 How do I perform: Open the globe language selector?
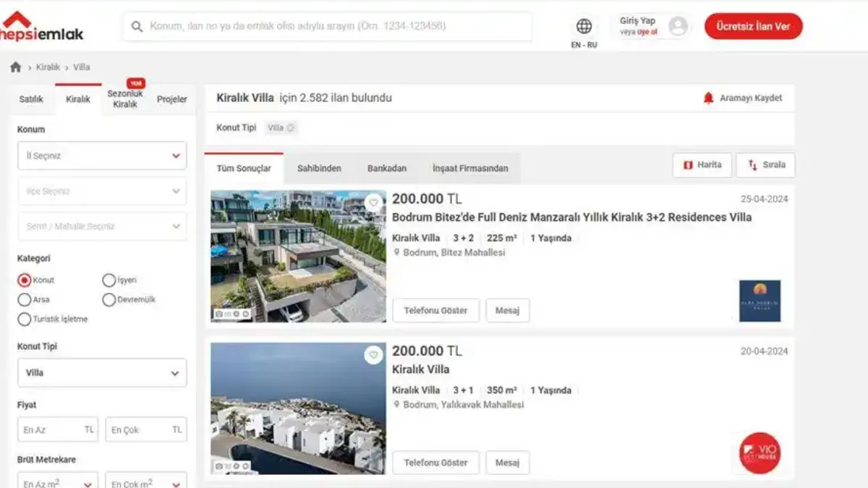click(584, 27)
